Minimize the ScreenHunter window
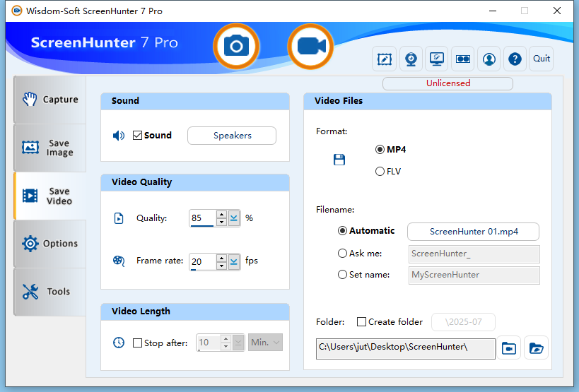 [493, 11]
